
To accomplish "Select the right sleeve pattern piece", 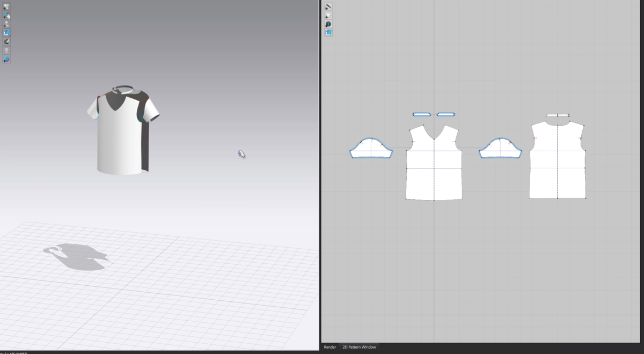I will point(500,148).
